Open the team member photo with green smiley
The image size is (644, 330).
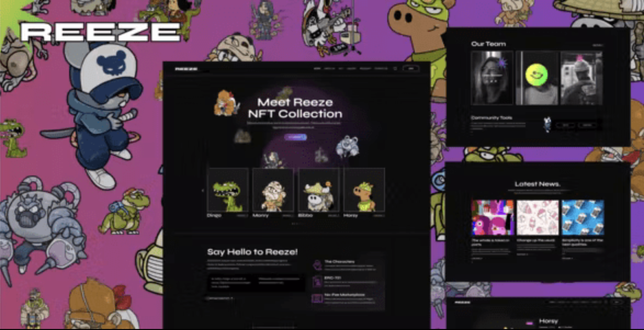click(x=537, y=78)
